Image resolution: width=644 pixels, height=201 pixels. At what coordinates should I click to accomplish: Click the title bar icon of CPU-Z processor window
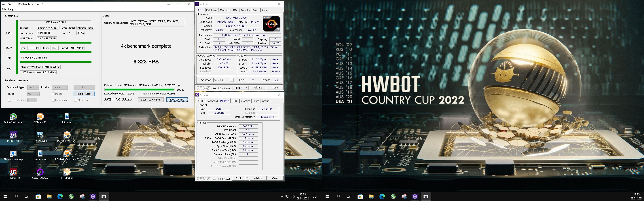click(197, 4)
